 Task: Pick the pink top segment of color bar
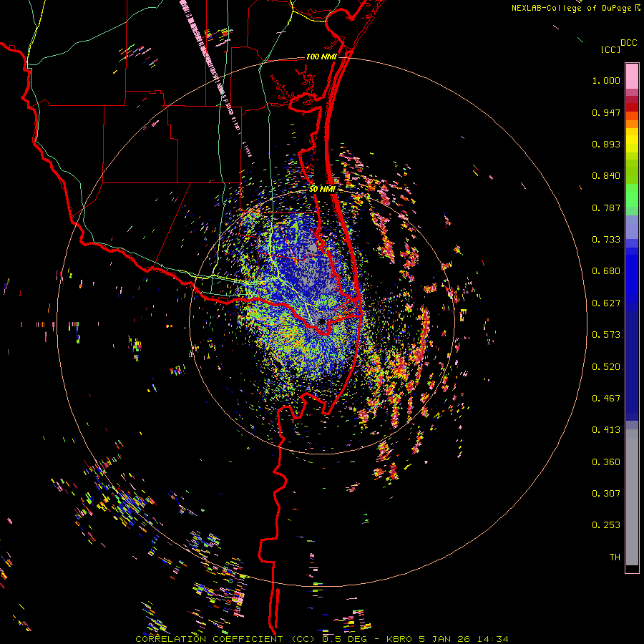(x=632, y=76)
